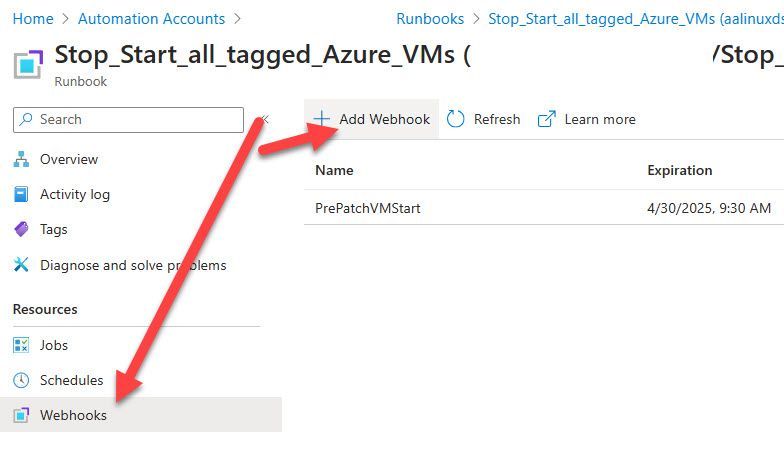Click the Overview sidebar icon
784x449 pixels.
21,159
